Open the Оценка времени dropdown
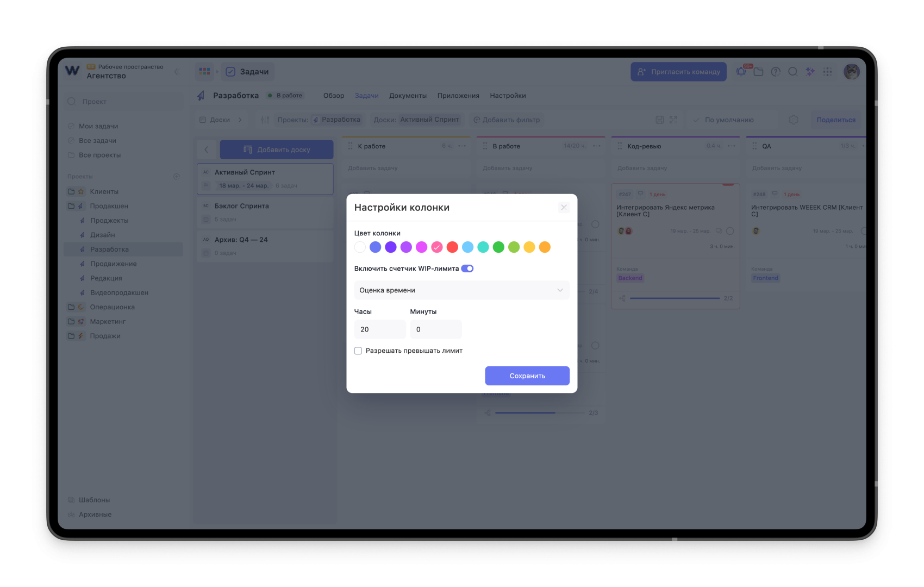The image size is (924, 587). pos(461,290)
